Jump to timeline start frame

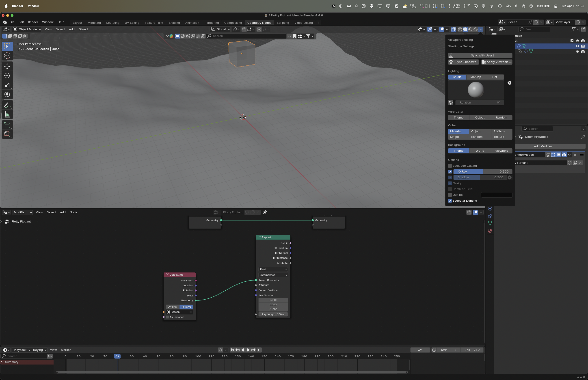pos(232,350)
